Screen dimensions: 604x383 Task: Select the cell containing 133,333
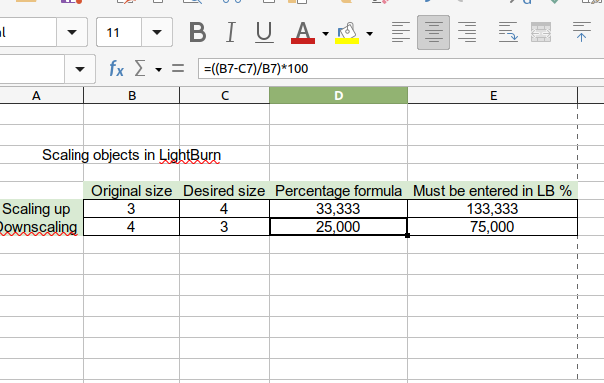[493, 209]
